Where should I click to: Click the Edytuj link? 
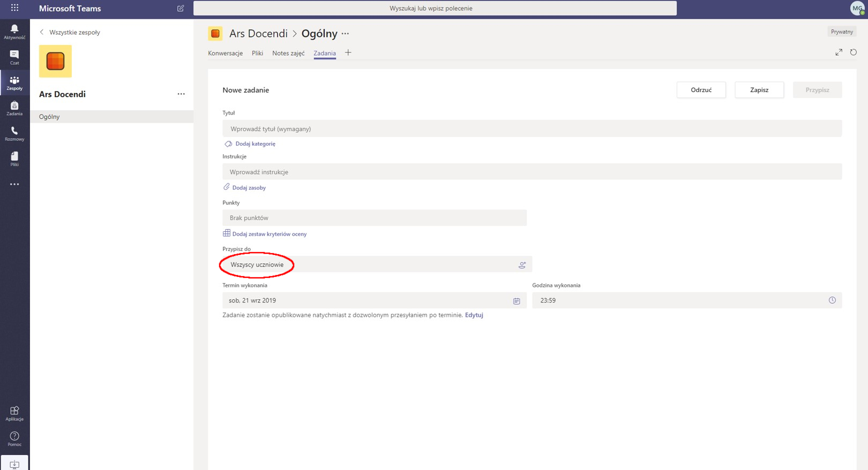(x=474, y=315)
